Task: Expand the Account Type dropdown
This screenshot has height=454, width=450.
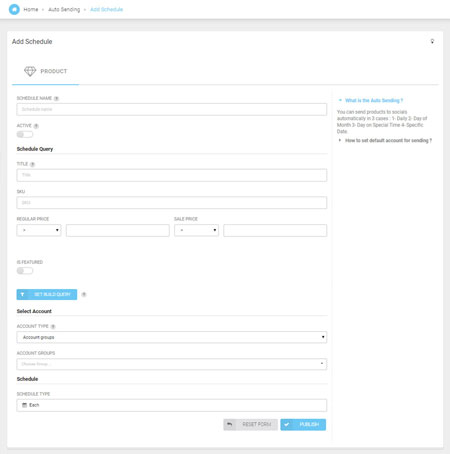Action: (172, 337)
